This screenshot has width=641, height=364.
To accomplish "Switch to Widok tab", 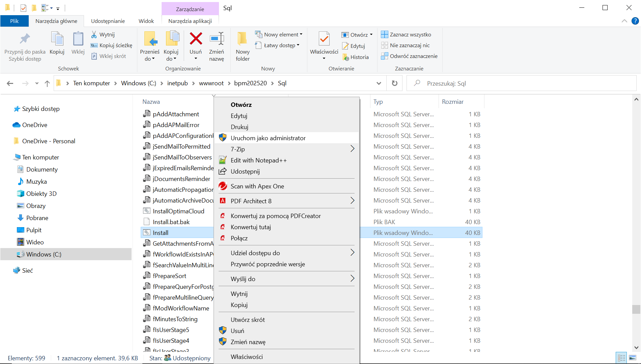I will tap(146, 21).
